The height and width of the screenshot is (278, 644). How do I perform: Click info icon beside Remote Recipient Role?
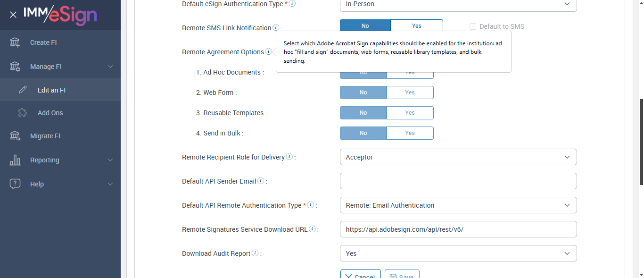pos(289,157)
